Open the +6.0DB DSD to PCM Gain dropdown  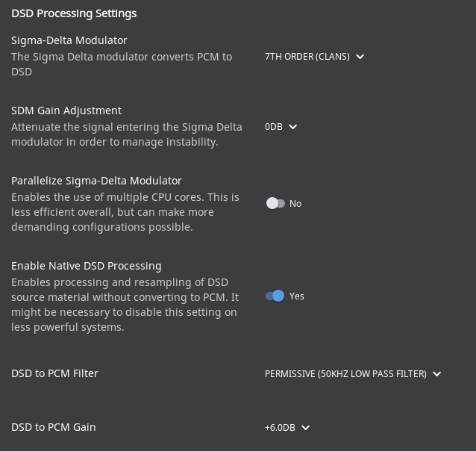[x=280, y=428]
